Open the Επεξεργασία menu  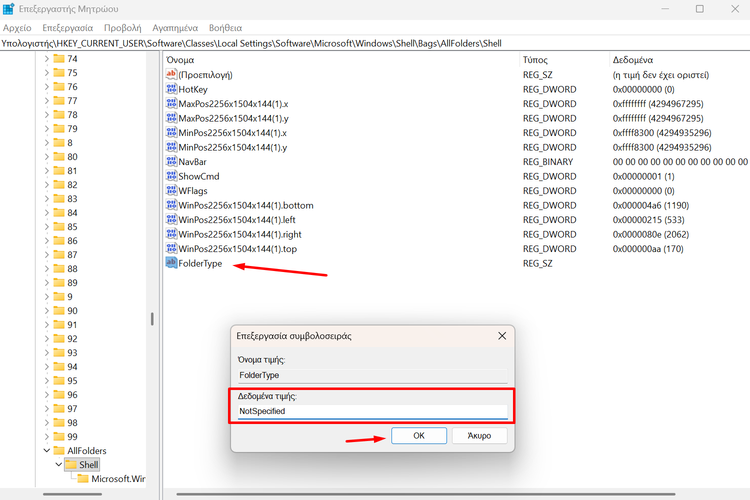tap(67, 28)
